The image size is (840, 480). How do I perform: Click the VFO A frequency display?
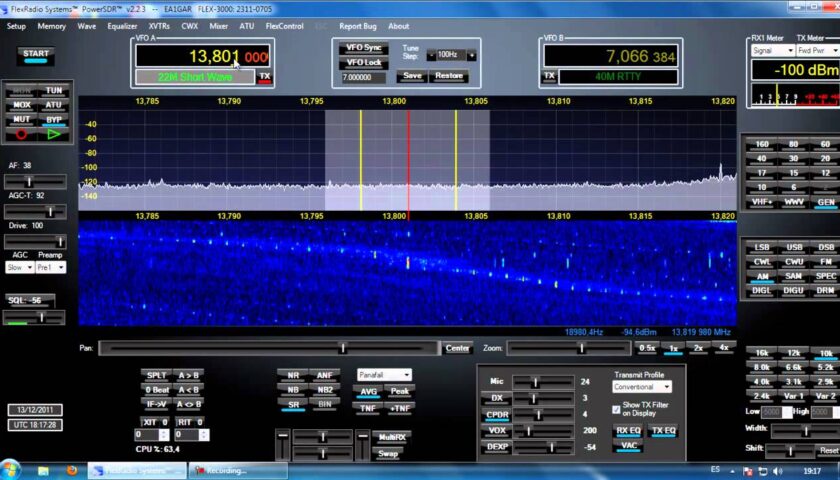click(x=202, y=57)
